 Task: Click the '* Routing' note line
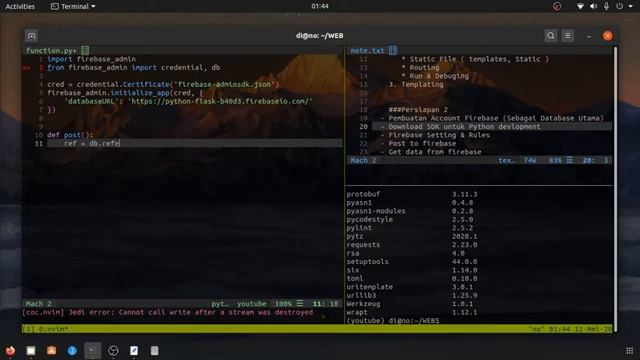click(x=420, y=68)
